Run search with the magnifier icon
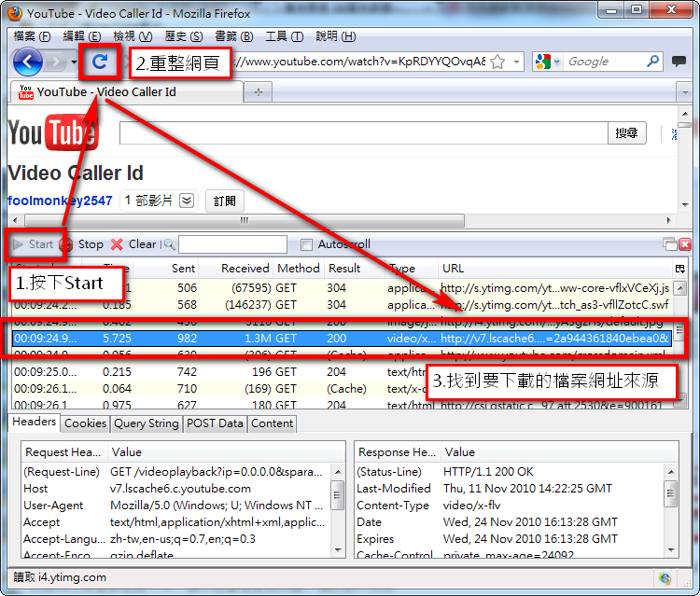The width and height of the screenshot is (700, 596). click(x=653, y=62)
